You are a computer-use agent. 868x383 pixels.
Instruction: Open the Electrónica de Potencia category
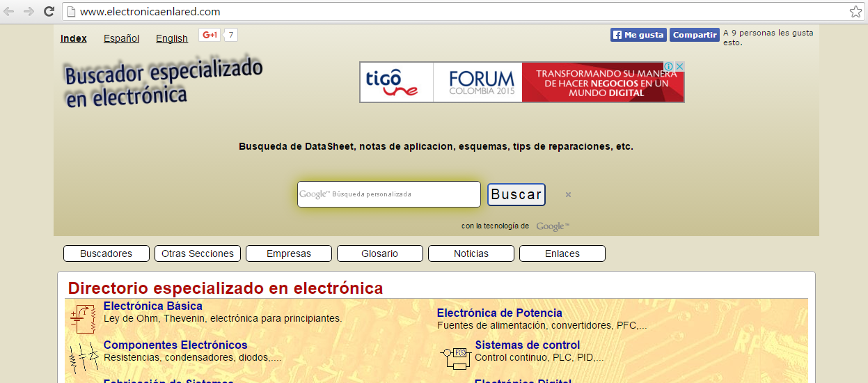pyautogui.click(x=500, y=313)
